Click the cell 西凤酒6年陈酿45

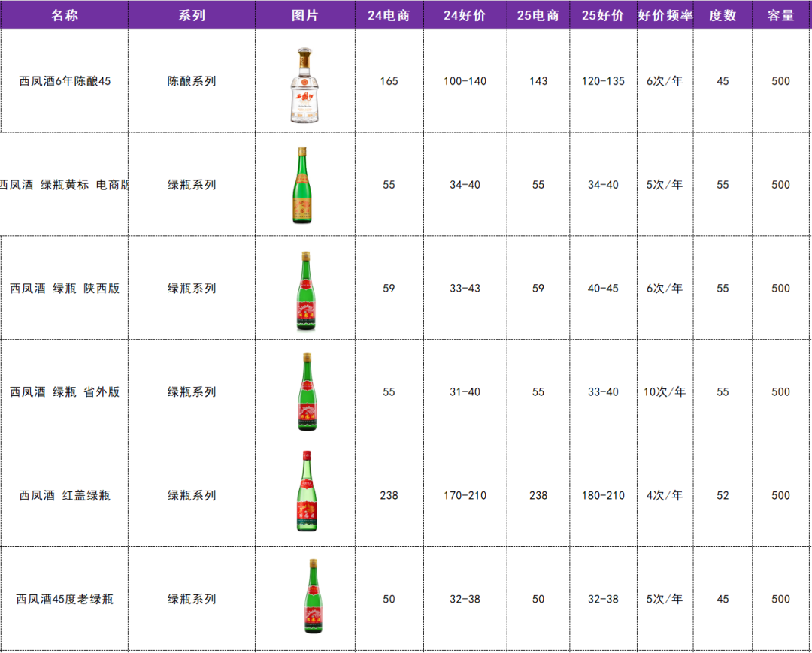click(65, 81)
